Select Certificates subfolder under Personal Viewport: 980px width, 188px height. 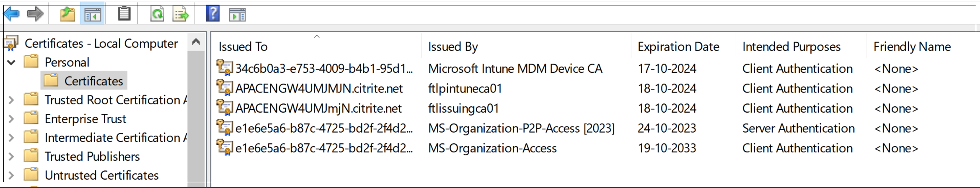[x=93, y=81]
